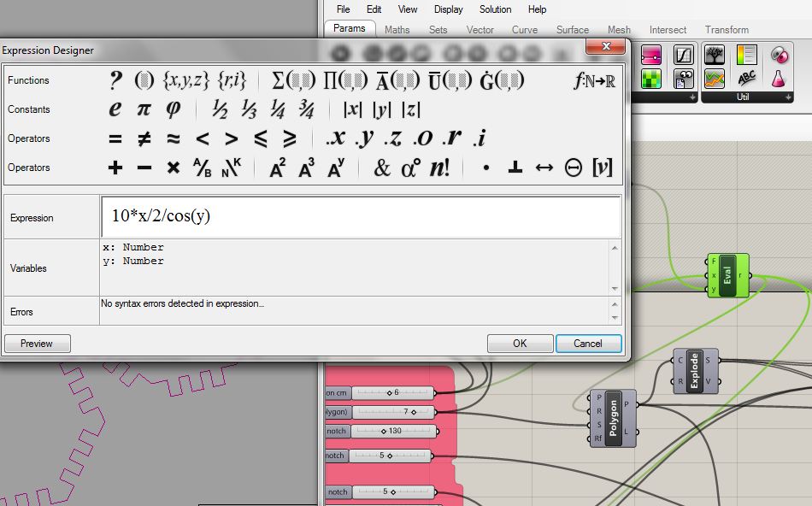The height and width of the screenshot is (506, 812).
Task: Insert the ½ constant
Action: pyautogui.click(x=220, y=109)
